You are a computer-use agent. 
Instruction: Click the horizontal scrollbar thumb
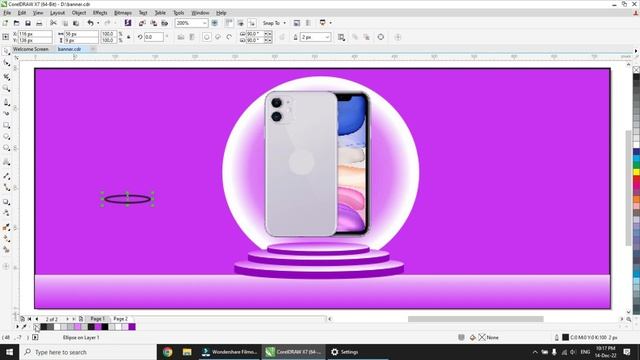coord(476,319)
